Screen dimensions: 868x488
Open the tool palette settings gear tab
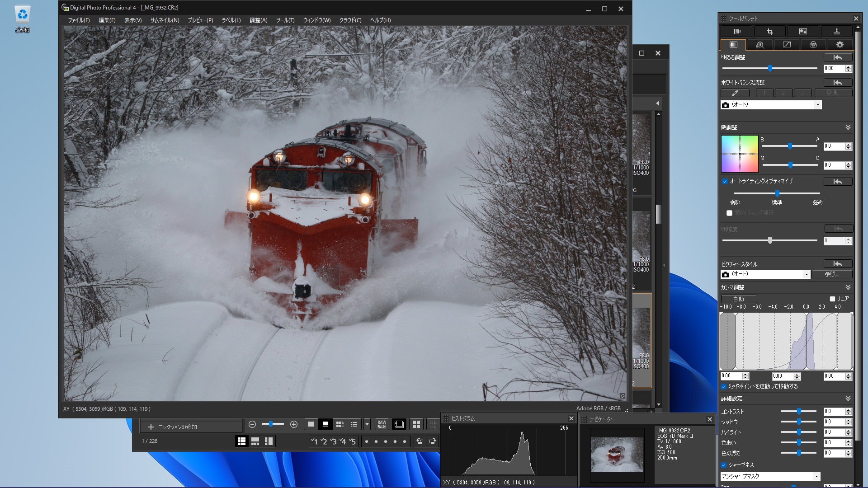(x=840, y=45)
